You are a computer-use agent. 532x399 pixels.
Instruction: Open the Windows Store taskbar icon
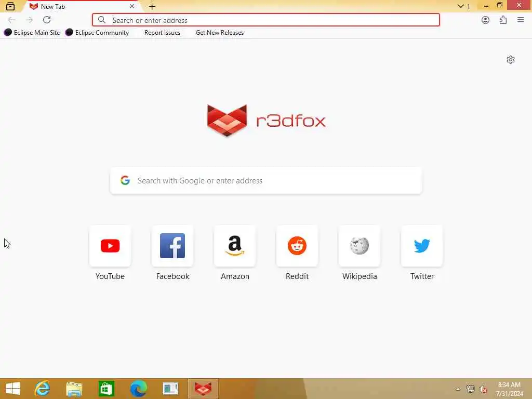(x=106, y=389)
